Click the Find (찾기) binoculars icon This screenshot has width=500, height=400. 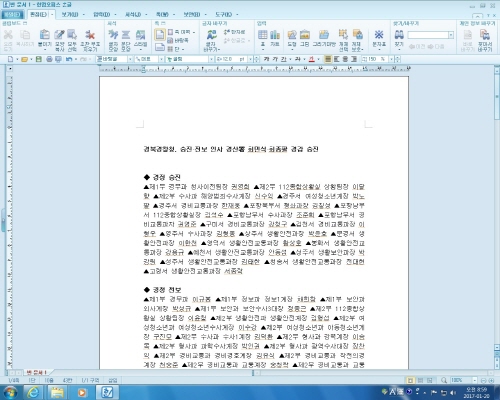point(399,36)
